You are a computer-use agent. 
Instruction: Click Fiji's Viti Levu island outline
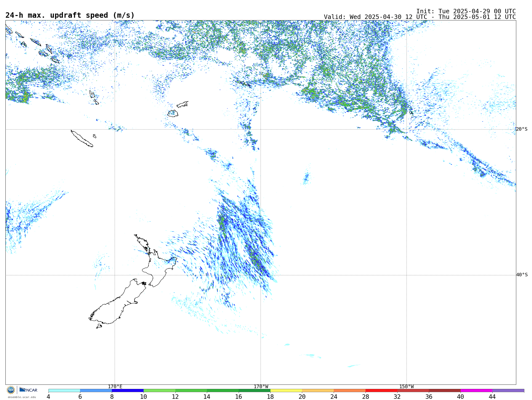pos(173,113)
